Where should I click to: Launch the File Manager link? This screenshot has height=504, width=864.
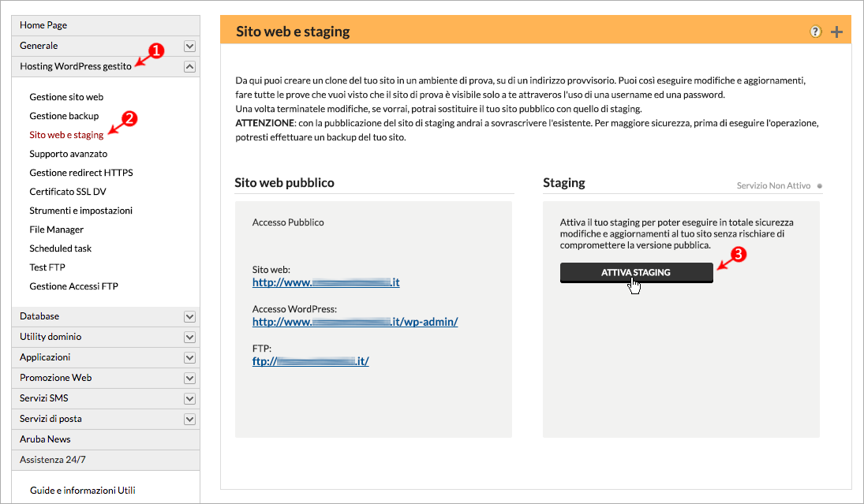[x=56, y=230]
